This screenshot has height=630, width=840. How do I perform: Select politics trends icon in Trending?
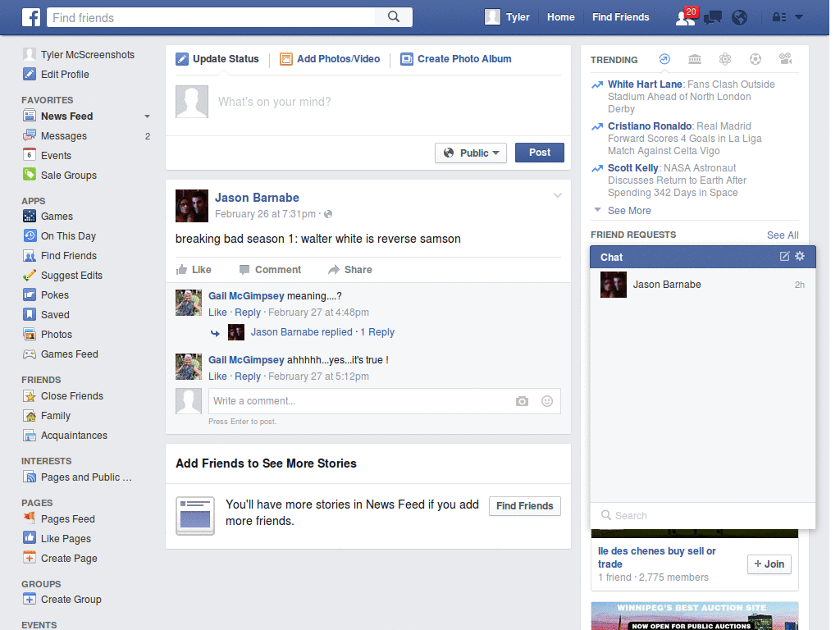coord(695,59)
